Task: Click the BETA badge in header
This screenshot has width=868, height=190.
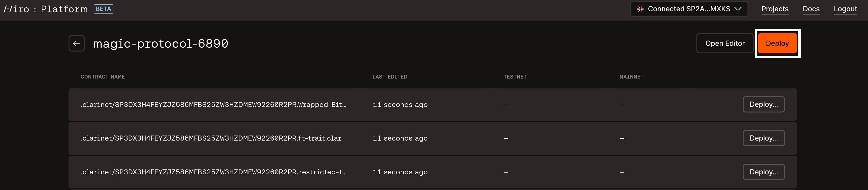Action: pyautogui.click(x=103, y=9)
